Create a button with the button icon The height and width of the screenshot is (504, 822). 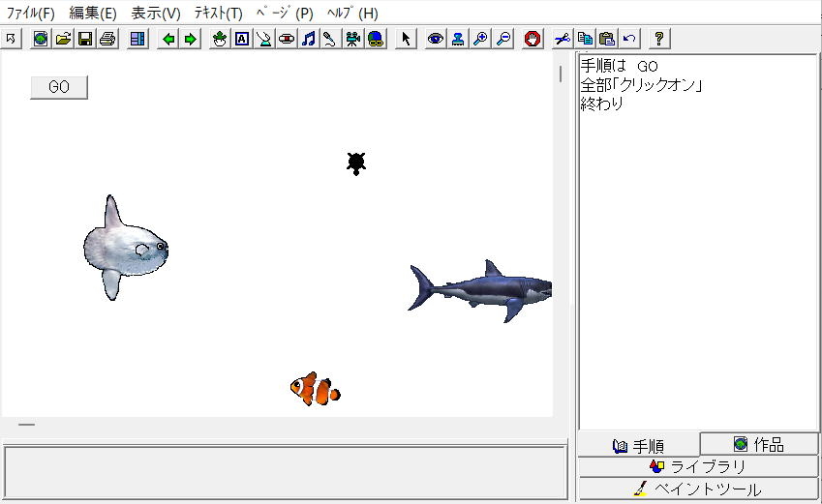tap(287, 39)
